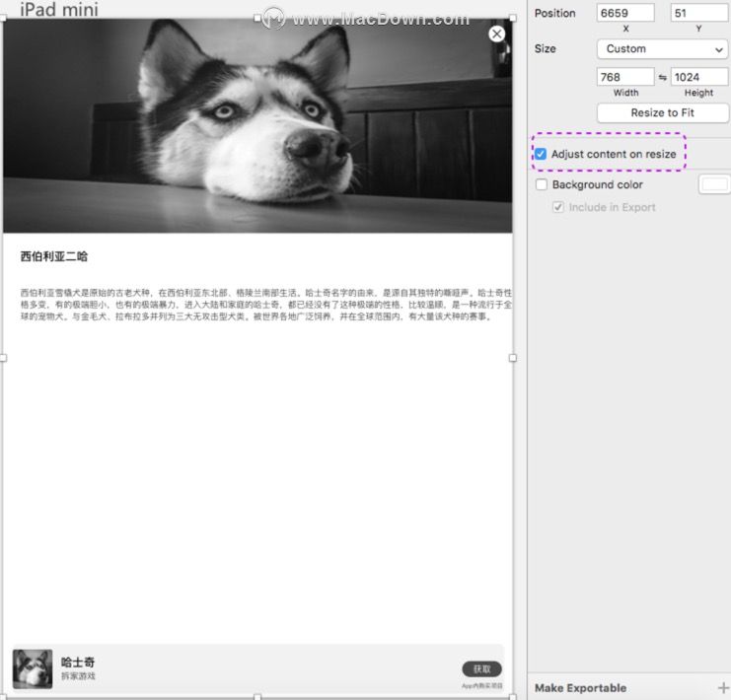This screenshot has height=700, width=731.
Task: Click the Position X field showing 6659
Action: 625,13
